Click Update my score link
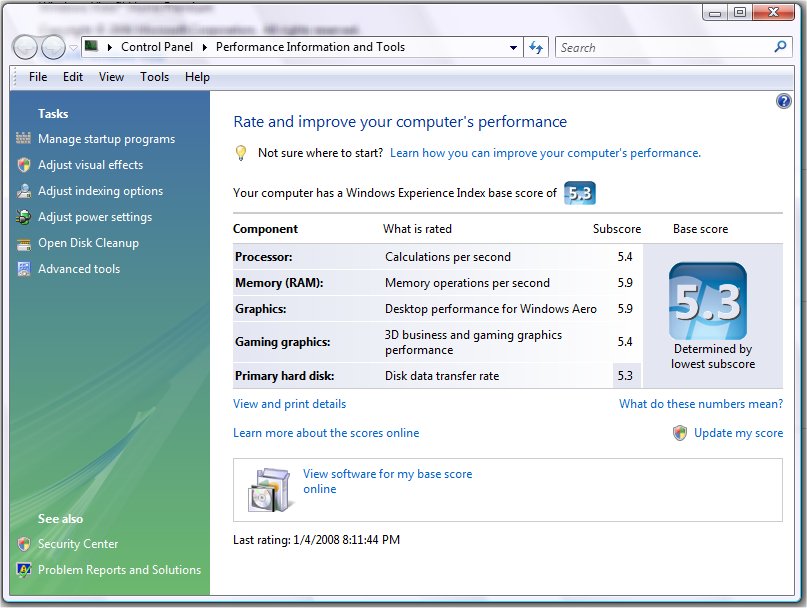This screenshot has width=807, height=608. [x=739, y=433]
